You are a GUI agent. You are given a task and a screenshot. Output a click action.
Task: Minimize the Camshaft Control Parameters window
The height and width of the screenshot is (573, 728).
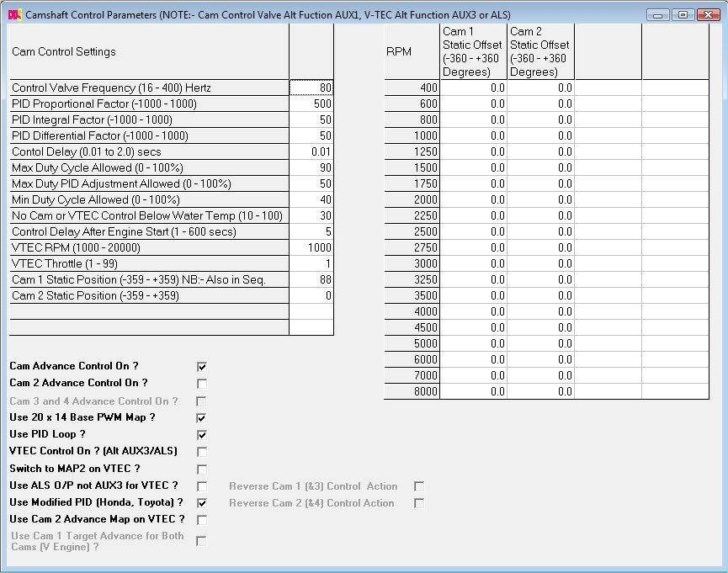coord(659,15)
